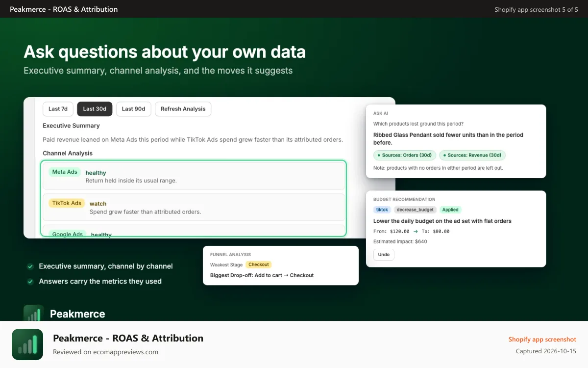Click the TikTok Ads channel tag
This screenshot has height=368, width=588.
pyautogui.click(x=67, y=203)
